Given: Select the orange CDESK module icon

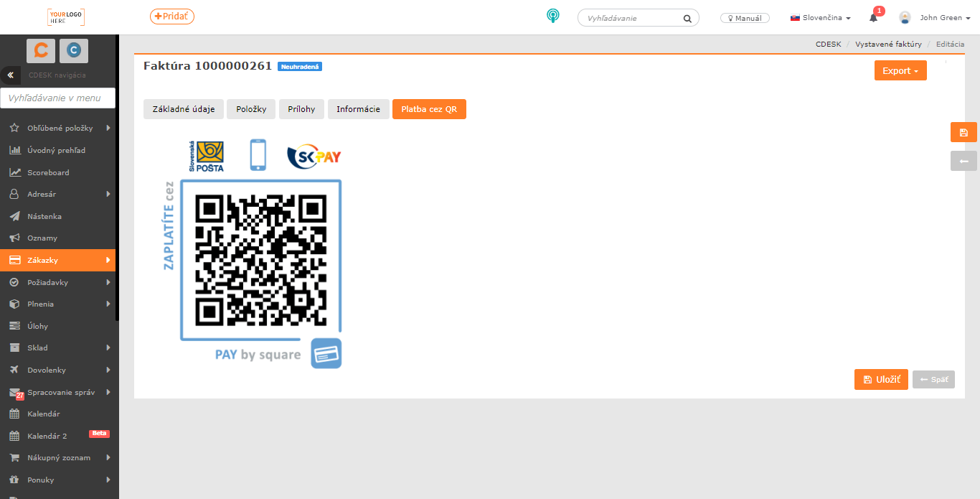Looking at the screenshot, I should 41,51.
